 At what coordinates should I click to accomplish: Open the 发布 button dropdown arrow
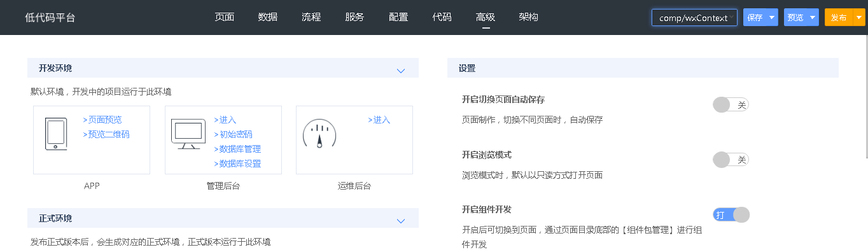tap(858, 17)
